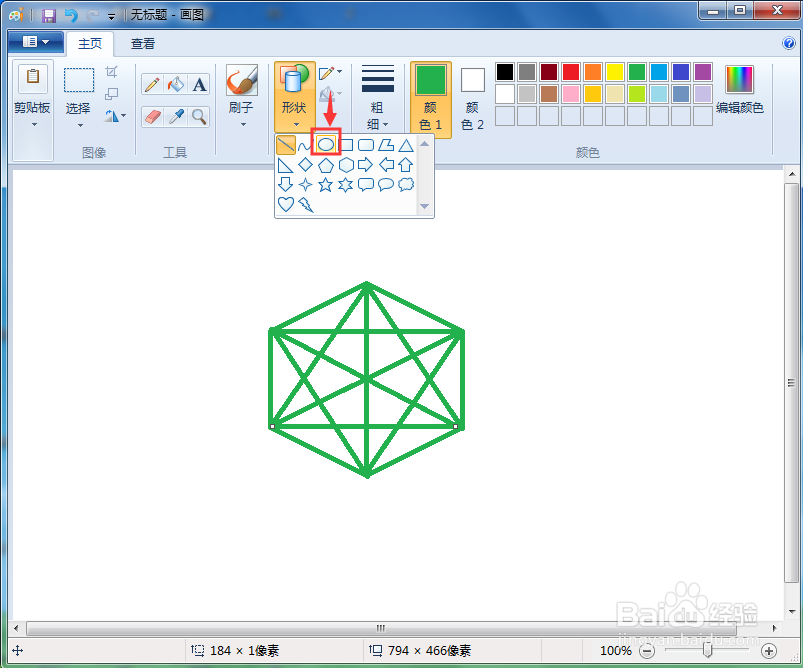Viewport: 803px width, 668px height.
Task: Select the Magnifier tool
Action: tap(199, 117)
